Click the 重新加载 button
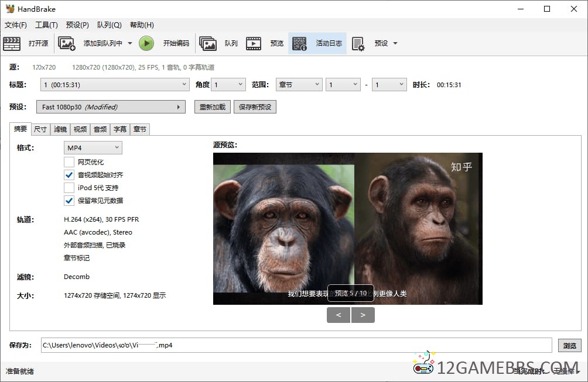This screenshot has height=382, width=588. (213, 107)
